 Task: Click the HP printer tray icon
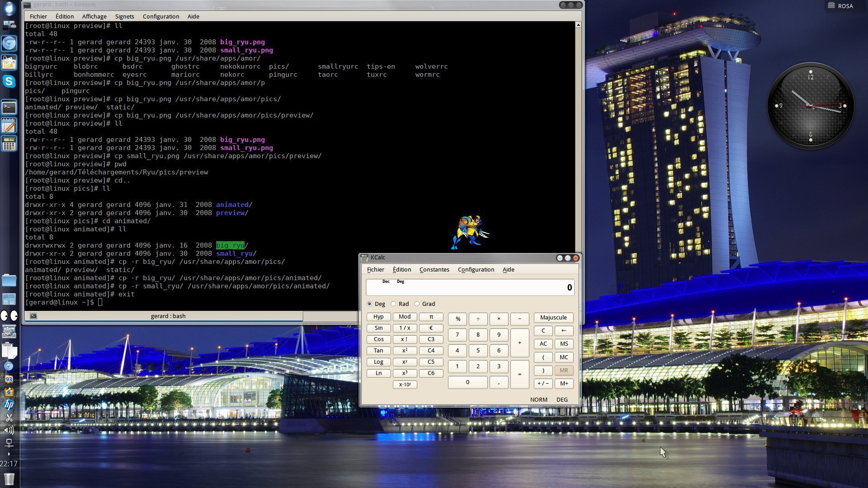[9, 404]
